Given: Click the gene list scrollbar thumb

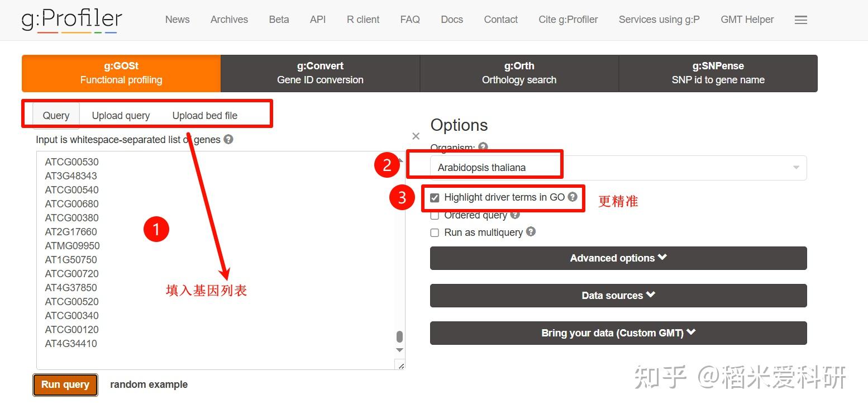Looking at the screenshot, I should coord(399,337).
